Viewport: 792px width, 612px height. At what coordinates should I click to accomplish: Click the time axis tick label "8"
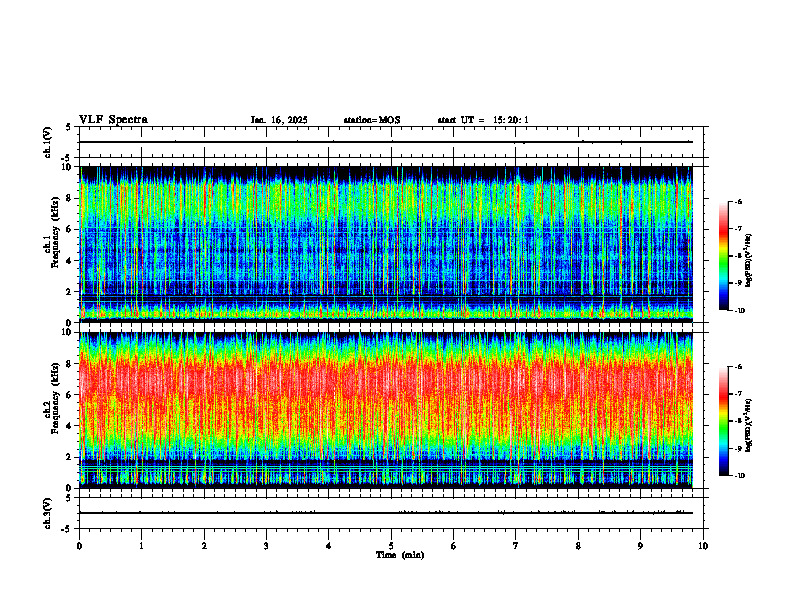(x=578, y=546)
